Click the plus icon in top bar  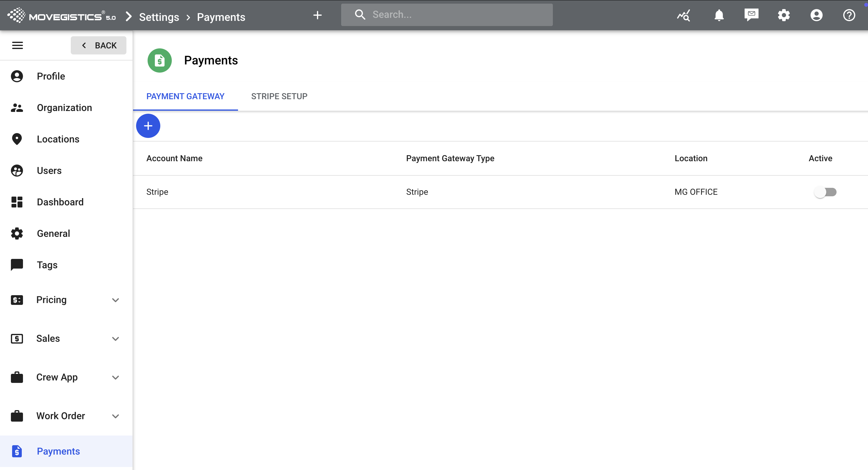point(318,15)
